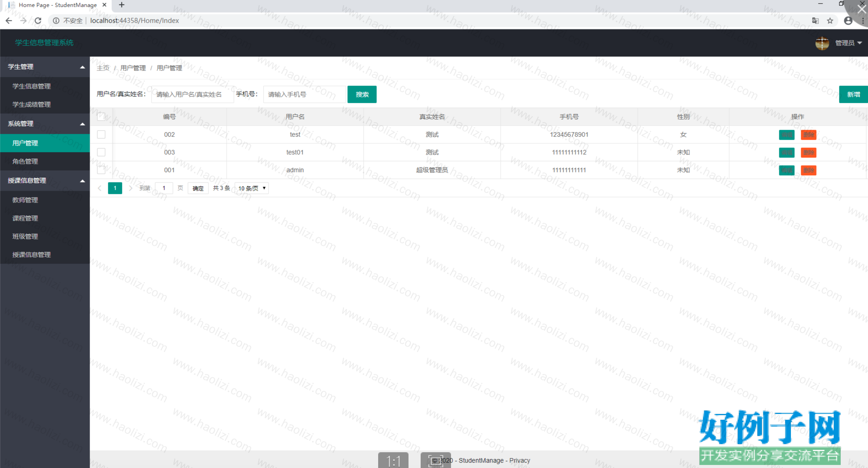Edit the user test01 (row 003)
This screenshot has width=868, height=468.
click(786, 153)
